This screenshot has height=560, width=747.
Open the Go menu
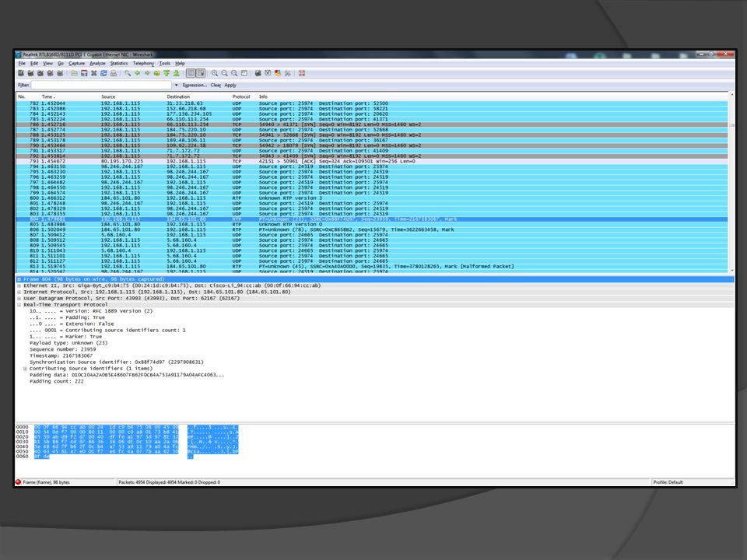point(61,63)
